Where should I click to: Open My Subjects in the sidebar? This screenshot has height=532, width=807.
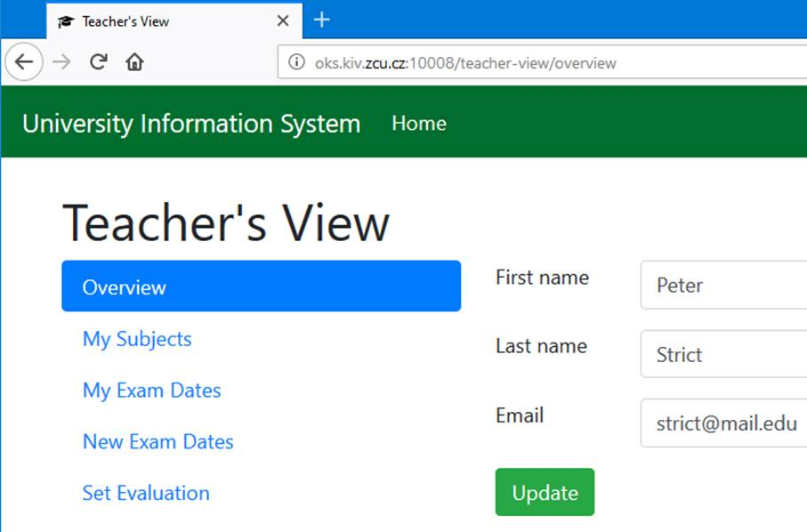137,339
